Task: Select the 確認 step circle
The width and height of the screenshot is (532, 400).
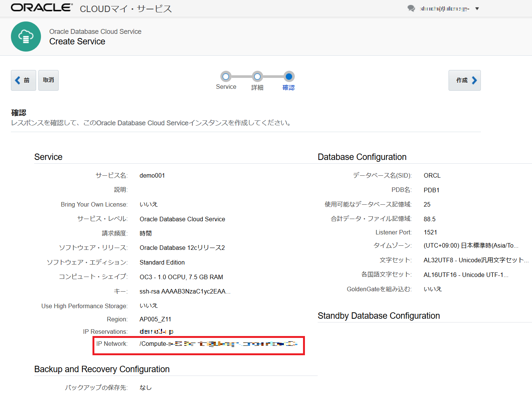Action: (x=289, y=77)
